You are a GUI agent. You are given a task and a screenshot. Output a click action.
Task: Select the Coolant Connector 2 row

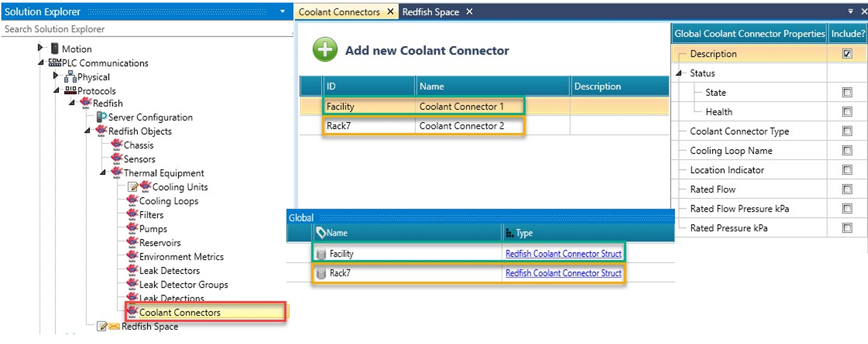pyautogui.click(x=461, y=126)
